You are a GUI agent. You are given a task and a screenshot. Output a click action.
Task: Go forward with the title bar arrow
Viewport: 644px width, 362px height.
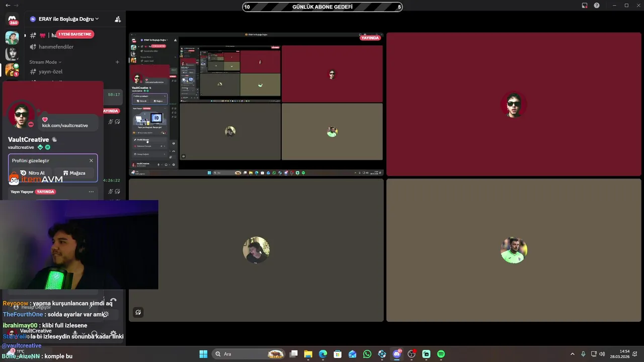click(17, 6)
